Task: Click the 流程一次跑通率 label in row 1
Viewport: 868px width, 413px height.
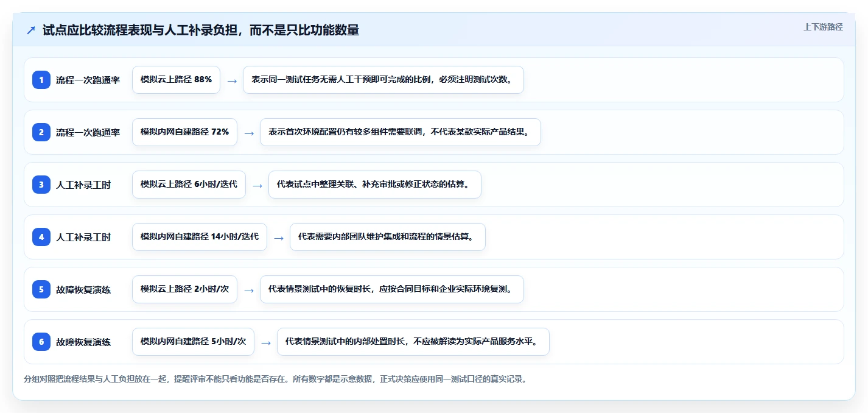Action: tap(88, 80)
